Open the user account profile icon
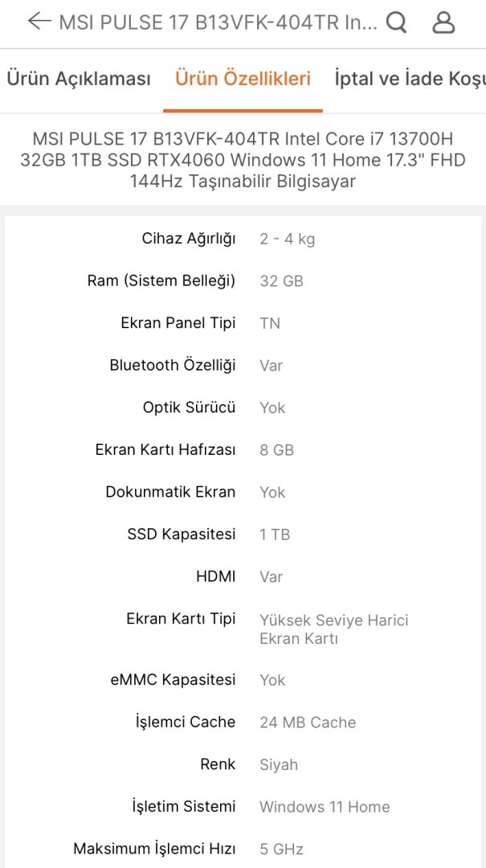The width and height of the screenshot is (486, 868). tap(443, 23)
